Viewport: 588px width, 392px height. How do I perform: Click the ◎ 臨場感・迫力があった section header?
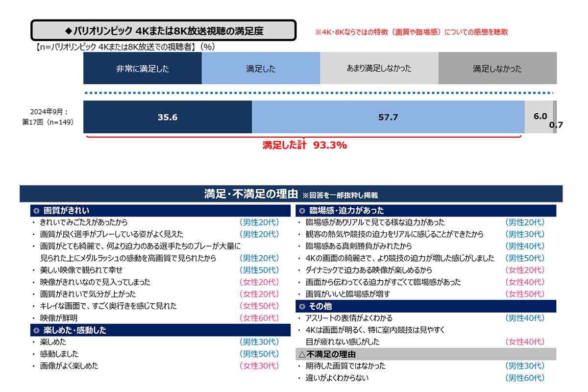click(426, 211)
